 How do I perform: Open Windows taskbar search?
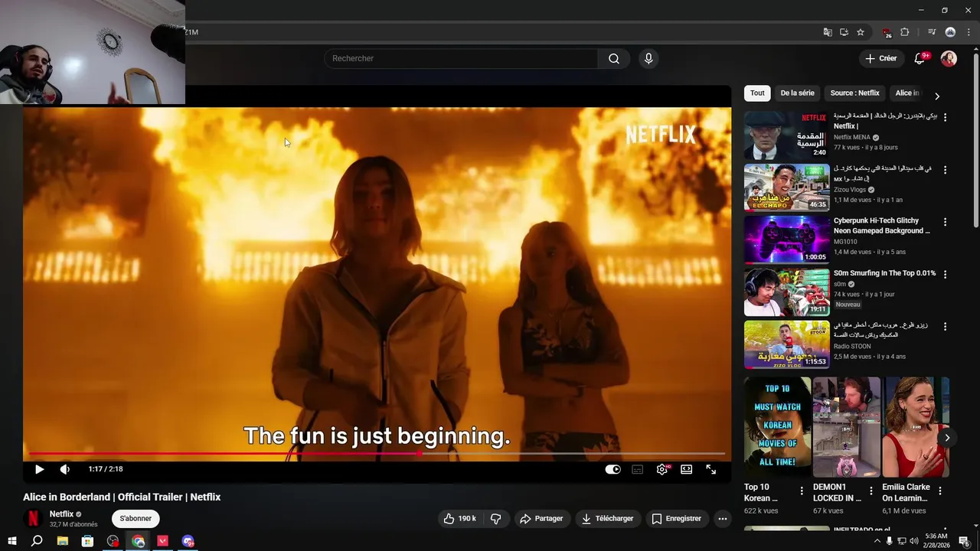click(37, 541)
